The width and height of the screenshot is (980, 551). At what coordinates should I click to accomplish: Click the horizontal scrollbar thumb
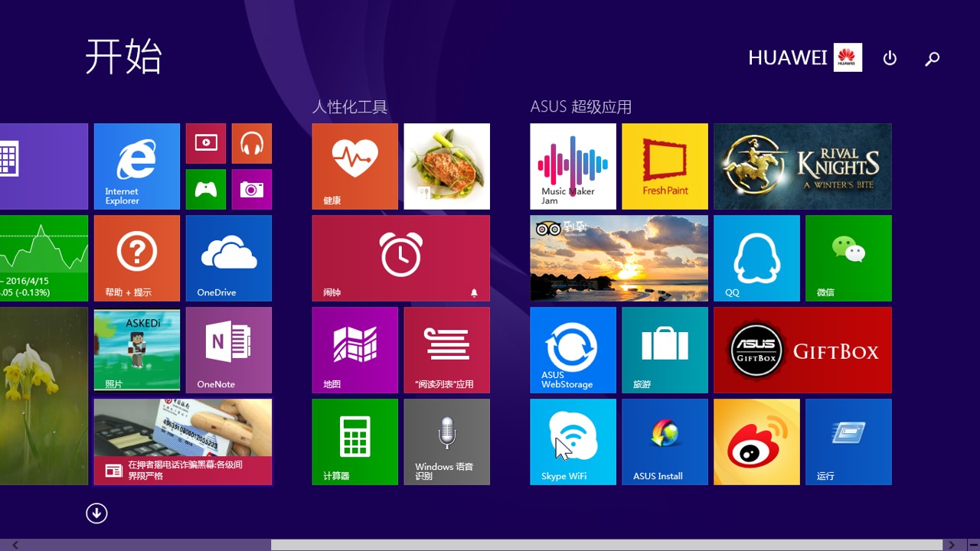607,545
